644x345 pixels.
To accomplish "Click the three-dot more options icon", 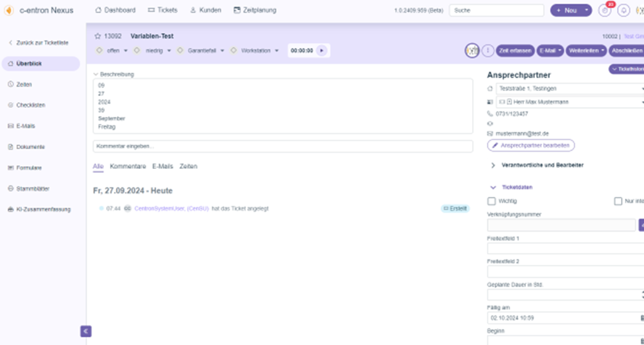I will pyautogui.click(x=488, y=51).
